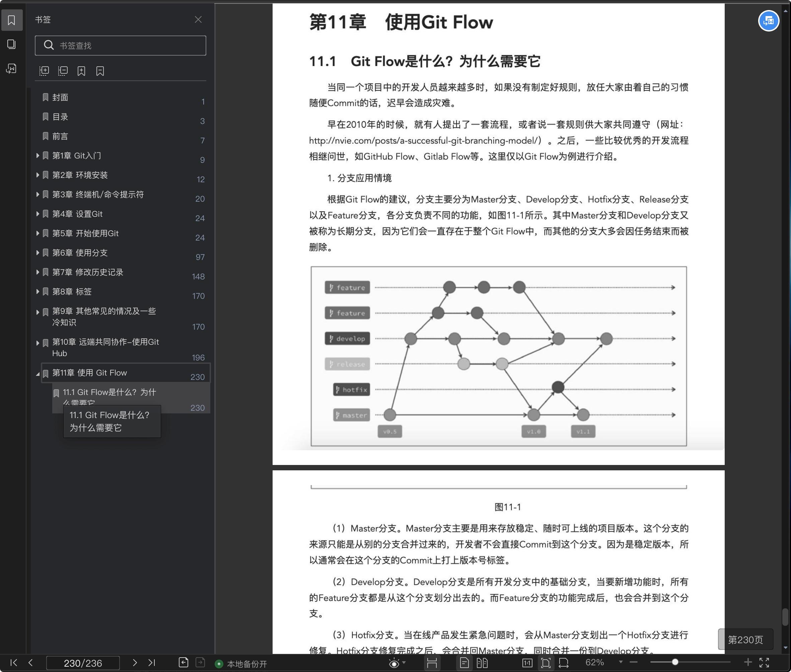Expand 第3章 终端机/命令提示符 bookmark

(38, 194)
